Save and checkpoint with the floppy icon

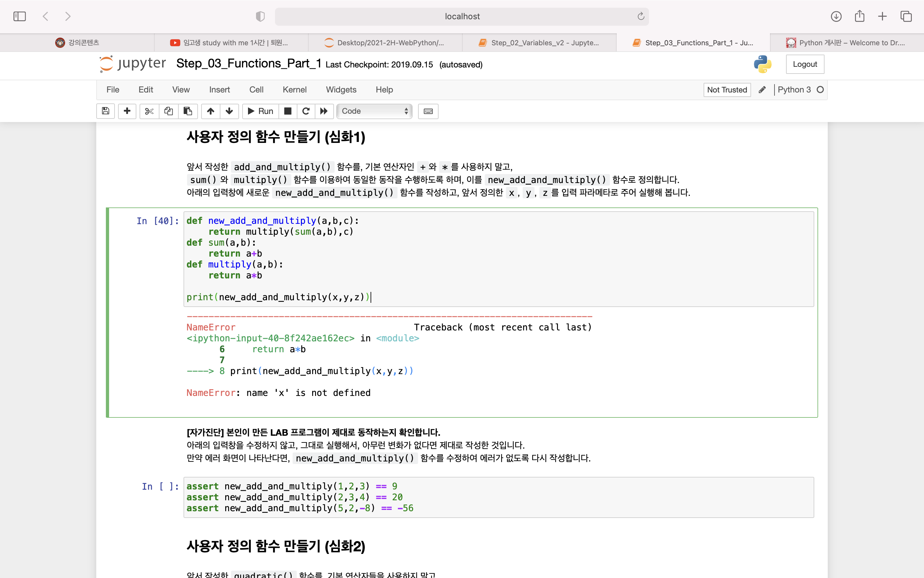point(106,111)
